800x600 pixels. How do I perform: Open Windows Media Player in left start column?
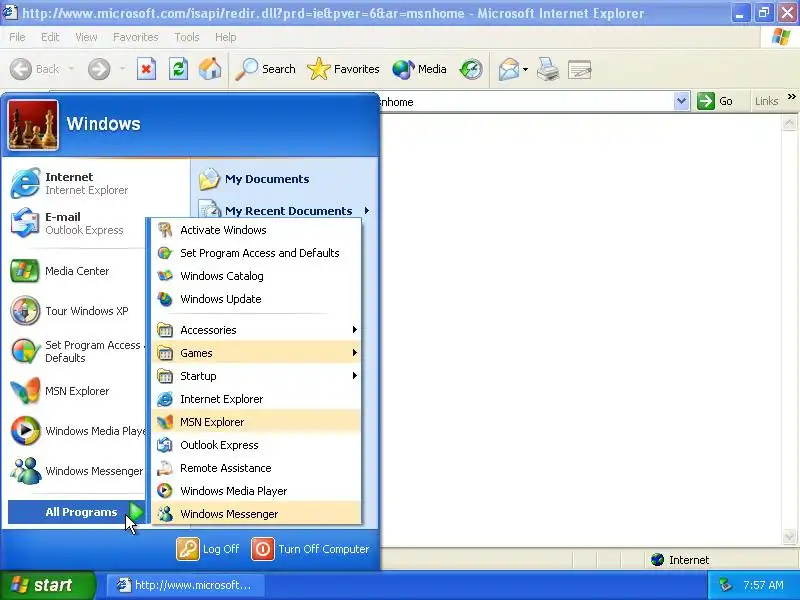(77, 431)
